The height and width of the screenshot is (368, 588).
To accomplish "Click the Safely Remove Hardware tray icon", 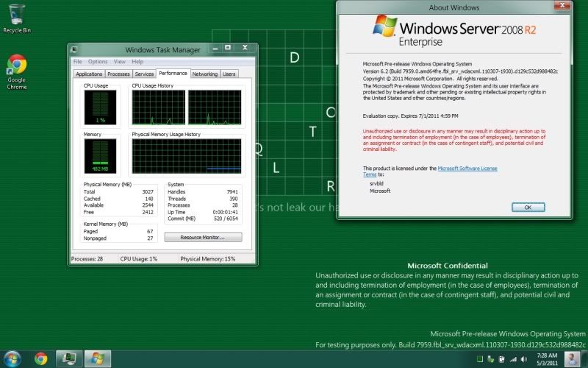I will [x=490, y=359].
